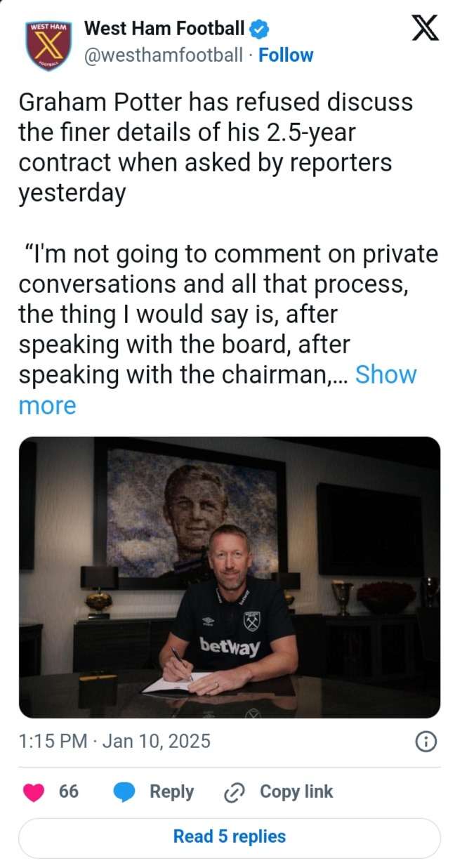Click the 66 likes count
455x868 pixels.
tap(69, 791)
